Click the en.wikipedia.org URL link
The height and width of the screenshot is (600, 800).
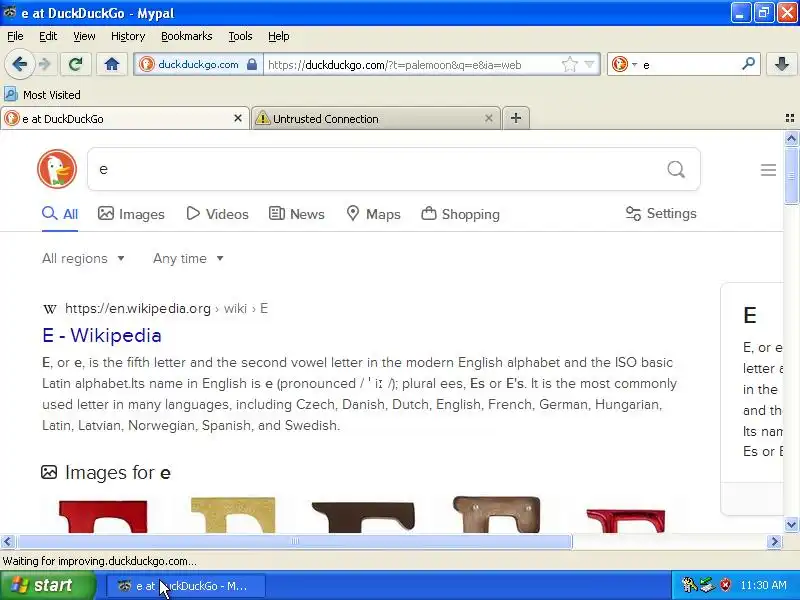coord(166,308)
